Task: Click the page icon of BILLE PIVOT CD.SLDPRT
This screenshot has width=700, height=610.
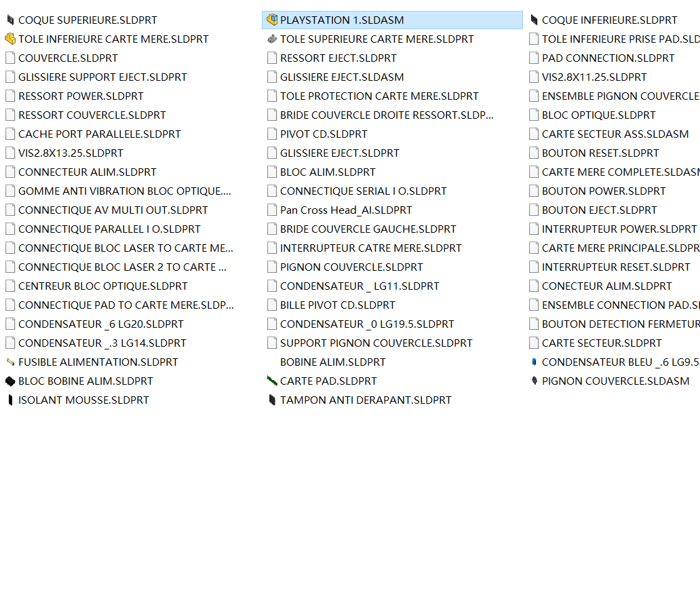Action: coord(272,305)
